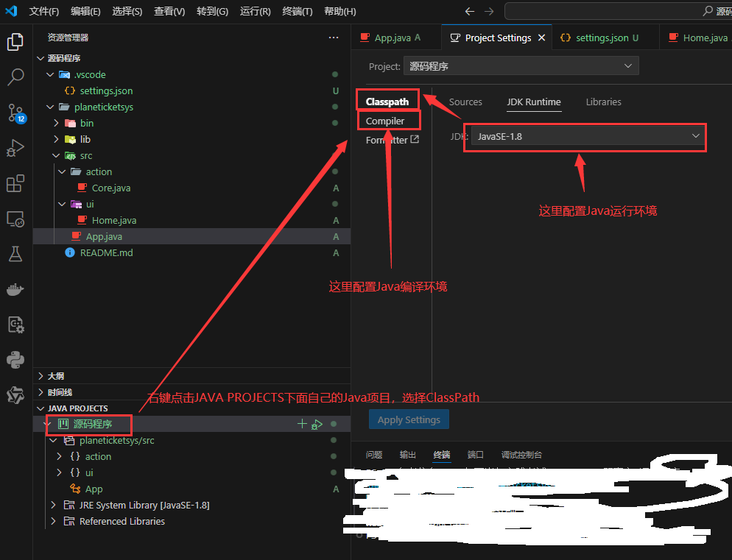Select Compiler in settings sidebar
Viewport: 732px width, 560px height.
tap(385, 121)
